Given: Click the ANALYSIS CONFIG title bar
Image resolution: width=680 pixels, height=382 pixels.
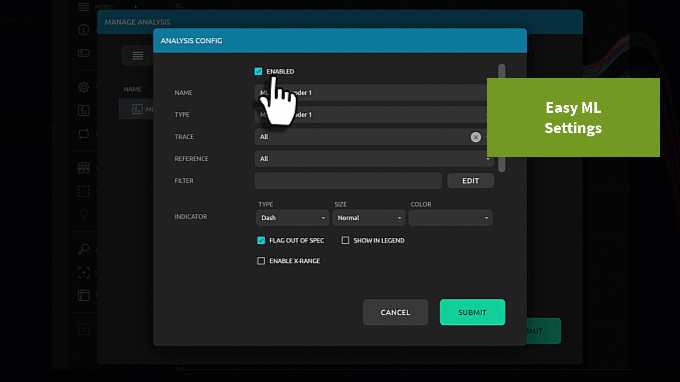Looking at the screenshot, I should pos(340,40).
